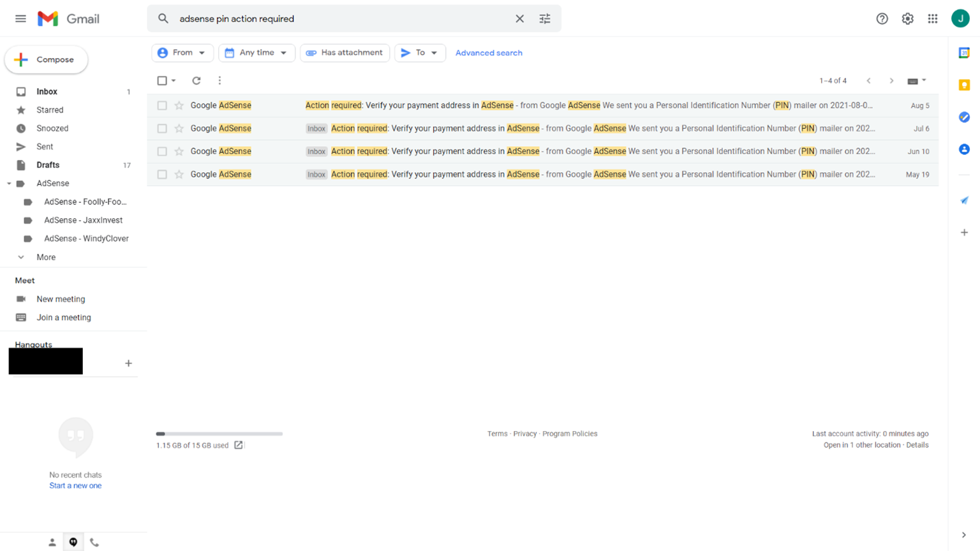Image resolution: width=980 pixels, height=551 pixels.
Task: Open the Privacy footer link
Action: tap(524, 434)
